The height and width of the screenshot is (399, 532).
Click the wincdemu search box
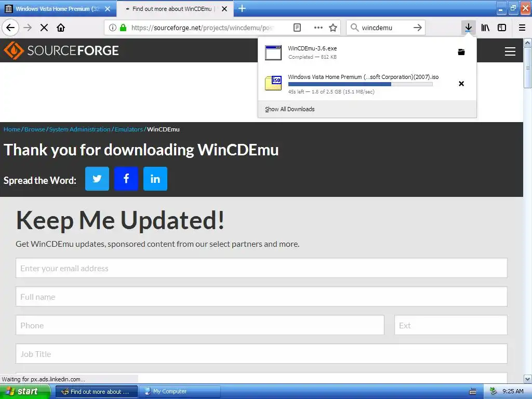[x=385, y=28]
